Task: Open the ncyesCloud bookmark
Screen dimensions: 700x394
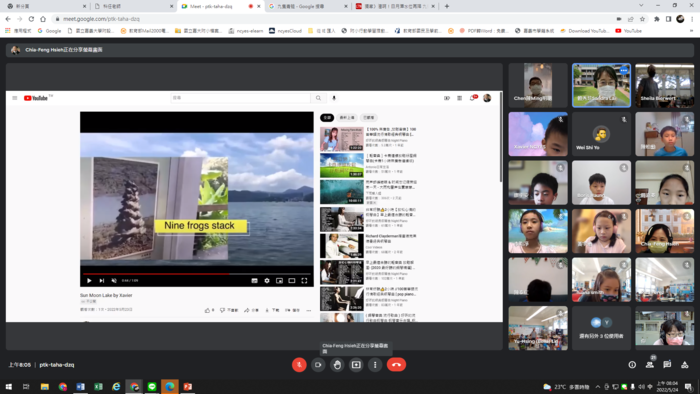Action: coord(285,31)
